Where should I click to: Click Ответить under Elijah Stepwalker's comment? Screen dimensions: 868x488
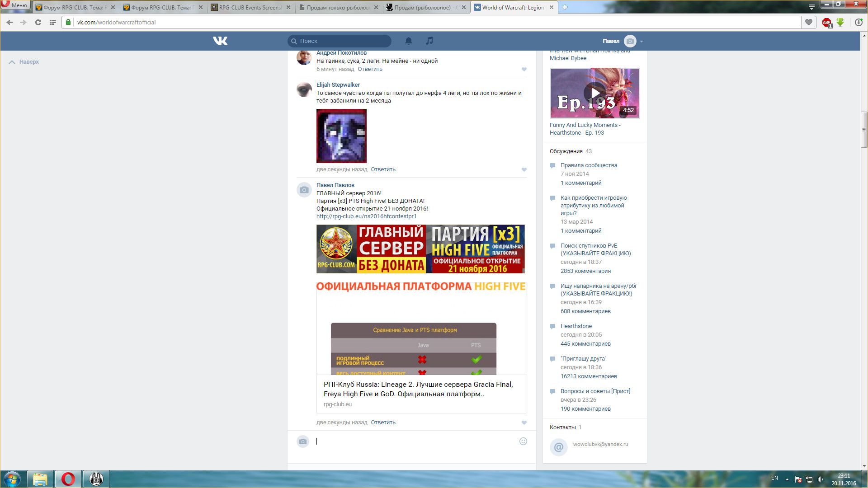[383, 169]
